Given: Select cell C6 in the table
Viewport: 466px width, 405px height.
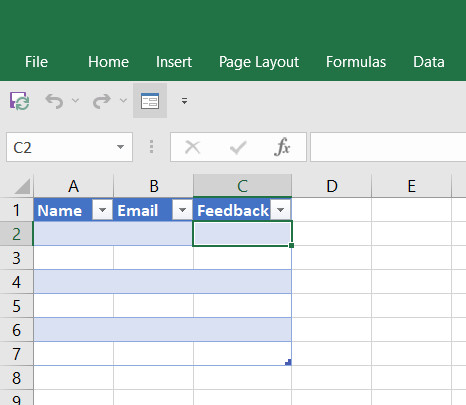Looking at the screenshot, I should (242, 330).
